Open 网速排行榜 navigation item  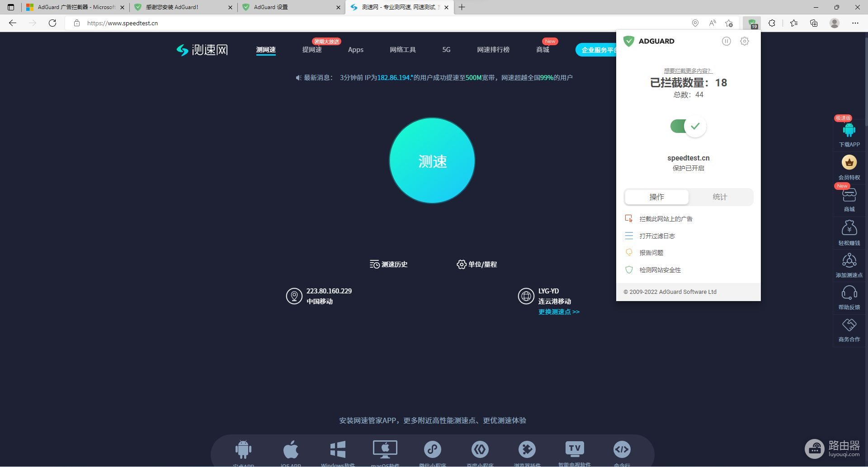tap(493, 50)
